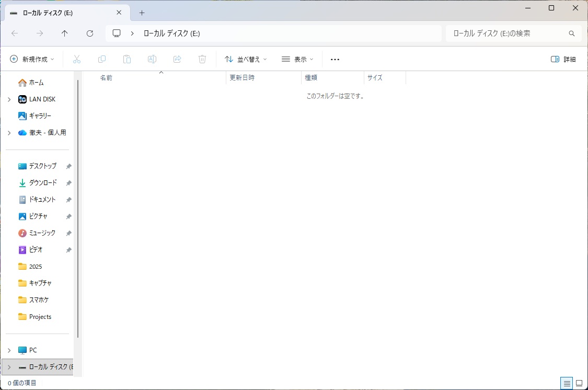The height and width of the screenshot is (390, 588).
Task: Expand the PC tree node
Action: (9, 350)
